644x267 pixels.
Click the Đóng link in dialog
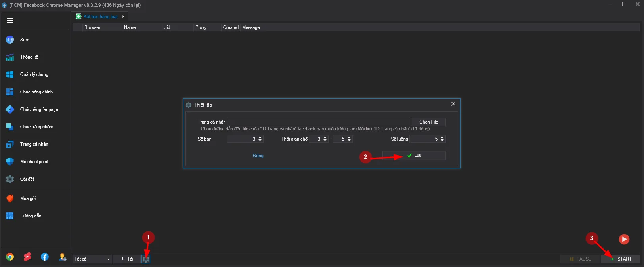[258, 156]
